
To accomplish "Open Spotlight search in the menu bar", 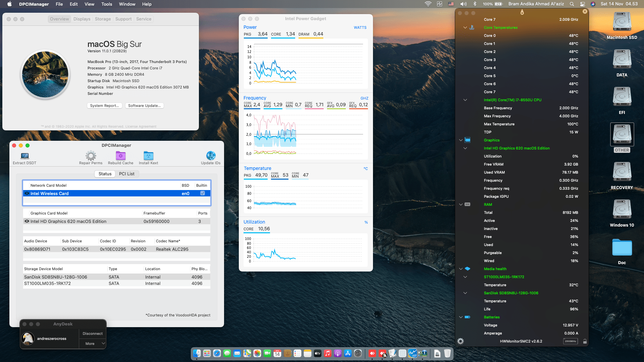I will coord(572,4).
